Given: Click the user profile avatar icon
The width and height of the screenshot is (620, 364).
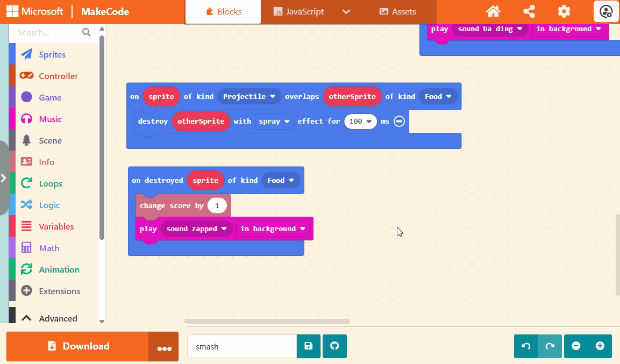Looking at the screenshot, I should point(606,11).
